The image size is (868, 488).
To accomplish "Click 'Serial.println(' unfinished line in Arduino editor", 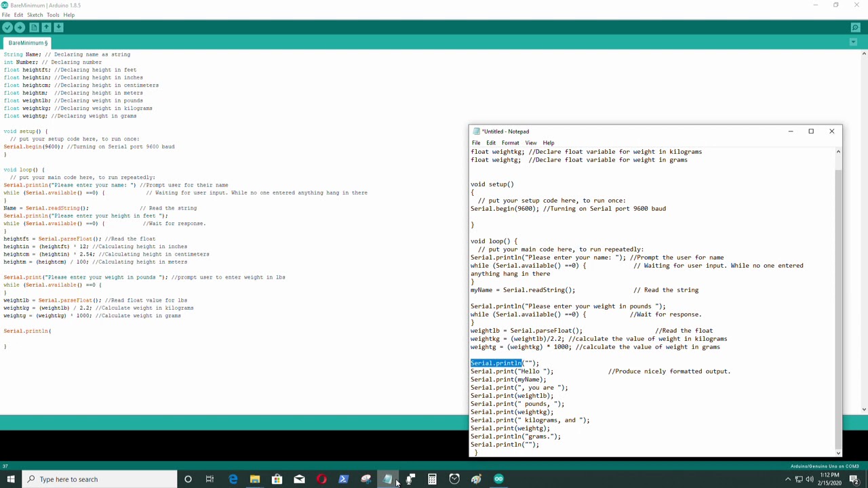I will [x=27, y=331].
